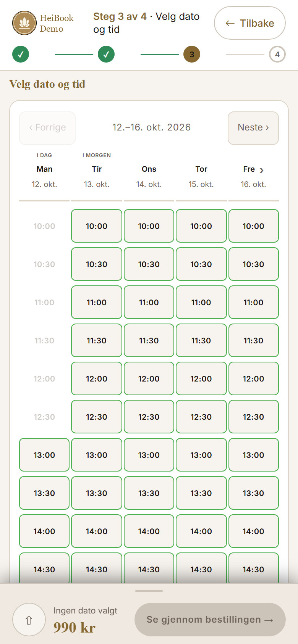This screenshot has width=298, height=644.
Task: Pick Friday 10:00 time slot
Action: (x=254, y=226)
